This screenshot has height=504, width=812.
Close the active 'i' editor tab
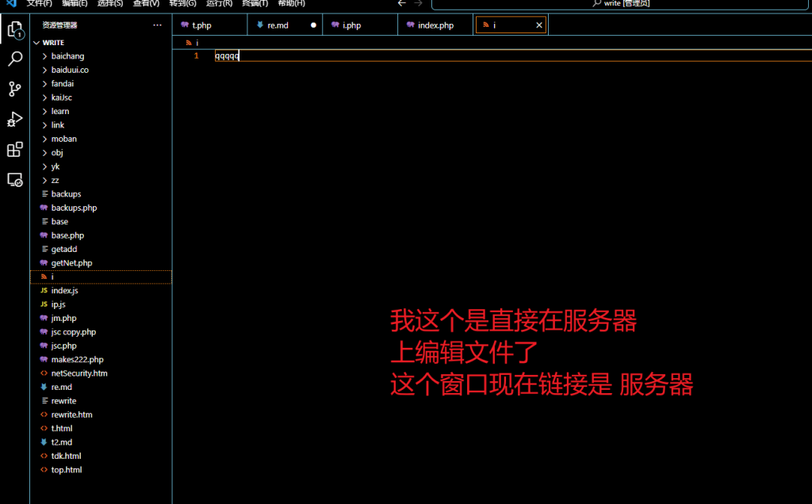tap(539, 25)
